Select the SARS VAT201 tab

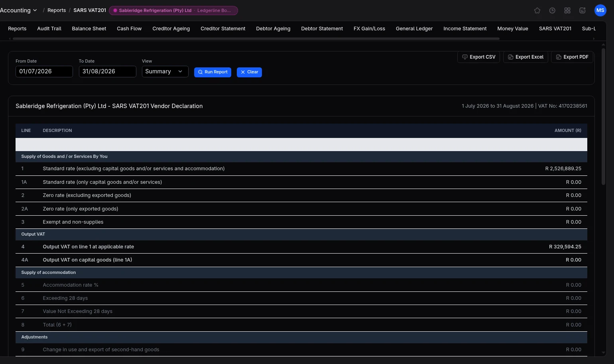pos(555,29)
